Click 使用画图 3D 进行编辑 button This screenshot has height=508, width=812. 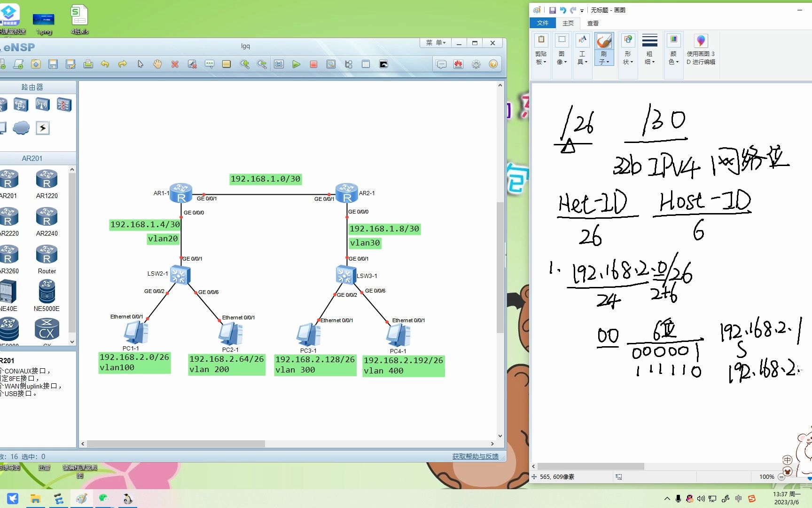701,49
